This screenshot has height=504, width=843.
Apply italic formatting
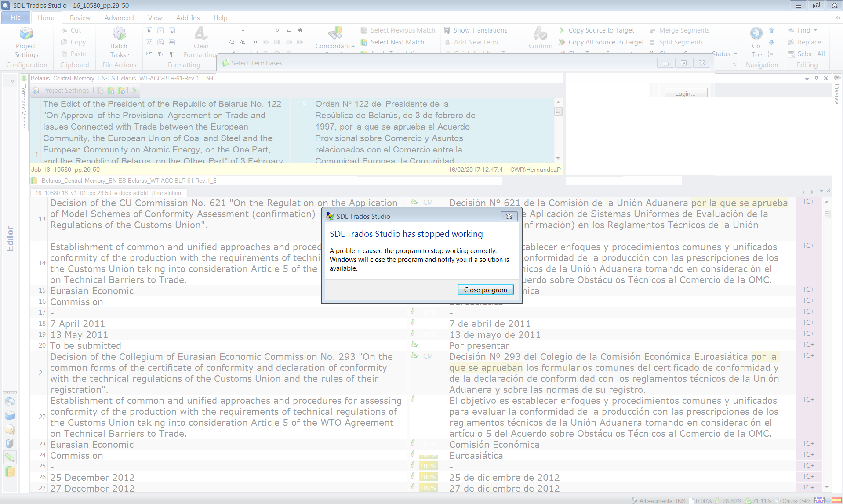(x=160, y=30)
